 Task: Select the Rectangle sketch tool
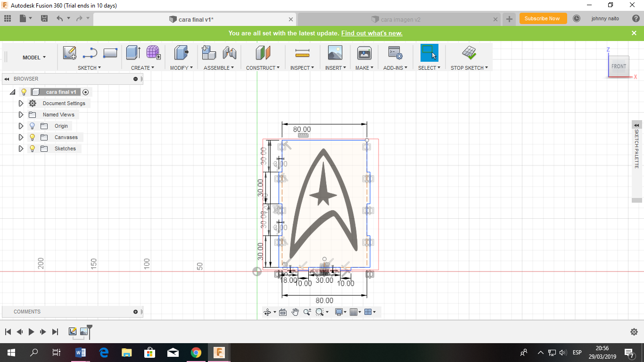tap(110, 53)
